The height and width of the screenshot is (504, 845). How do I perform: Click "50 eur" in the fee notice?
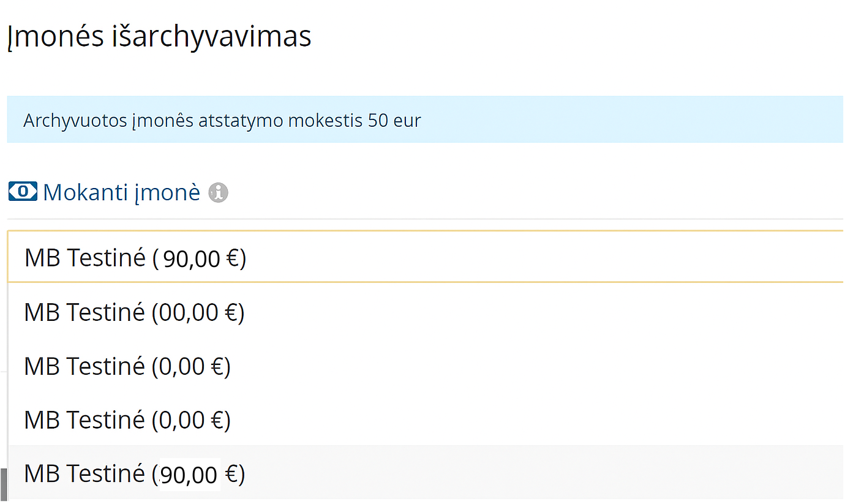pyautogui.click(x=394, y=121)
